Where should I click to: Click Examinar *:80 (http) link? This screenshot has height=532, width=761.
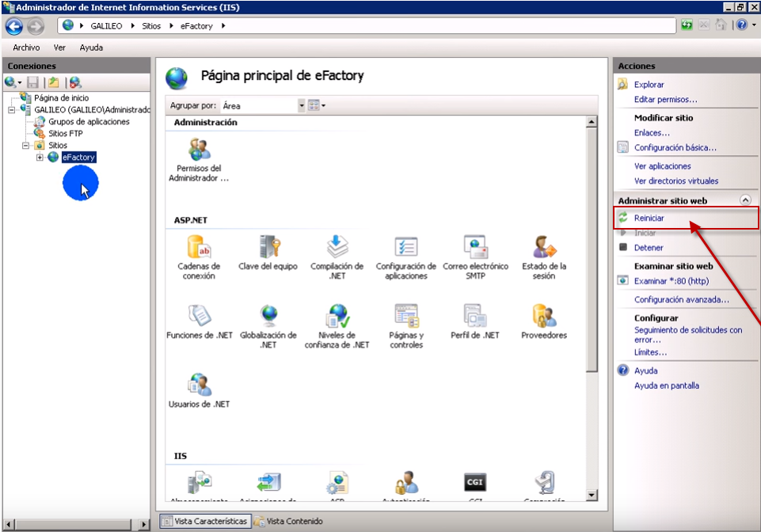tap(672, 281)
